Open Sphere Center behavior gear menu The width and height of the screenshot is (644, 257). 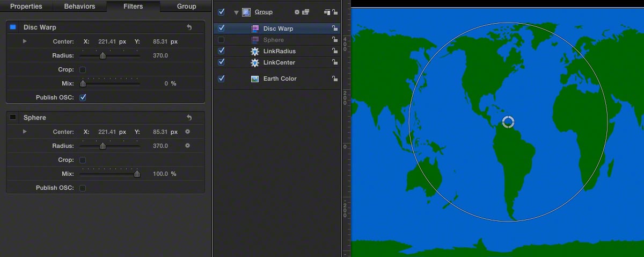click(x=187, y=132)
